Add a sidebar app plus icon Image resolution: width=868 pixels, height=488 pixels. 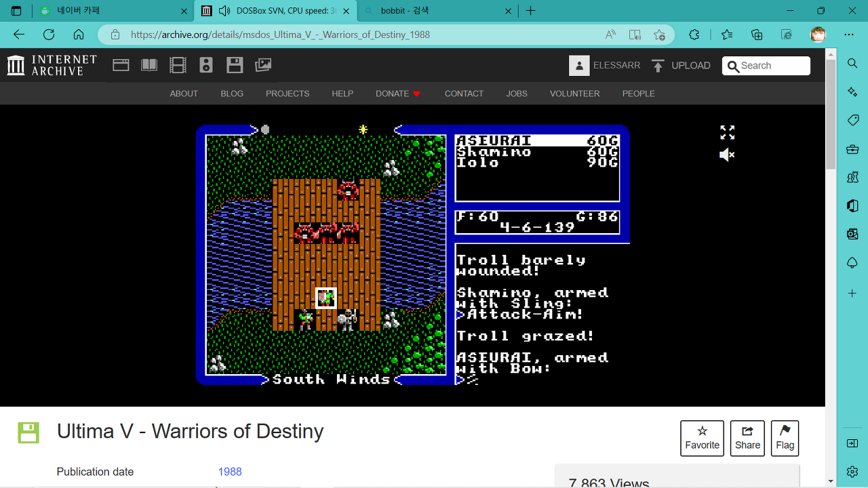coord(852,293)
